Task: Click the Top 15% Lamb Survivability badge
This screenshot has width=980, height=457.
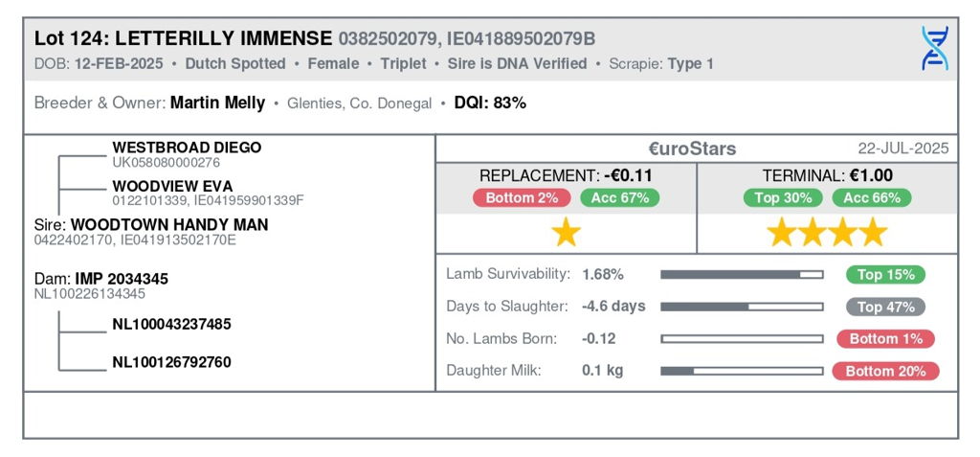Action: coord(885,275)
